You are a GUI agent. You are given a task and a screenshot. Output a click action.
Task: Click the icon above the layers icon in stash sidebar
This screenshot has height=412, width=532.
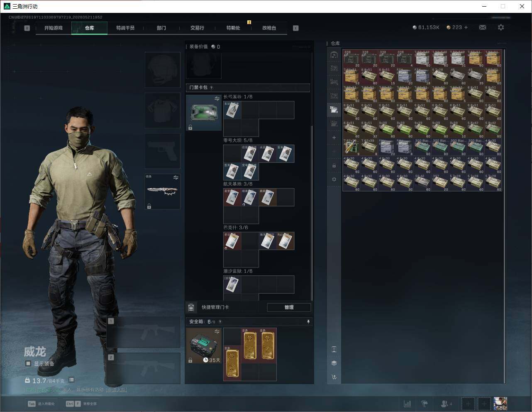tap(334, 349)
